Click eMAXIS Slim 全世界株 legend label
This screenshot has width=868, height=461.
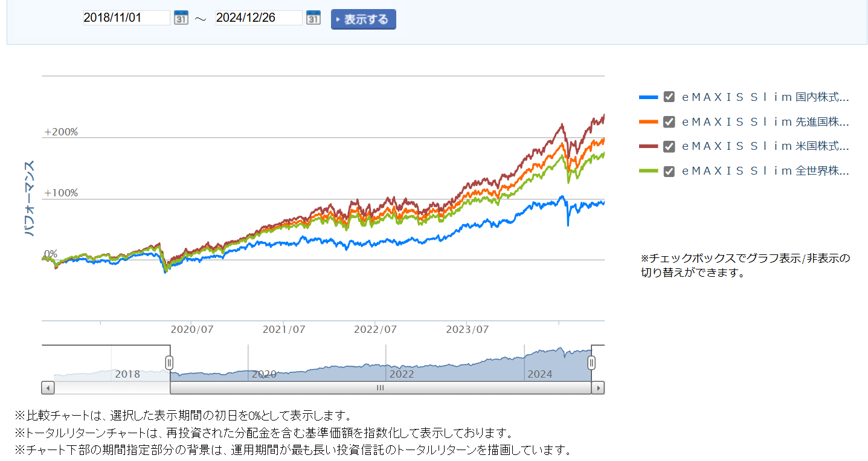pos(765,171)
